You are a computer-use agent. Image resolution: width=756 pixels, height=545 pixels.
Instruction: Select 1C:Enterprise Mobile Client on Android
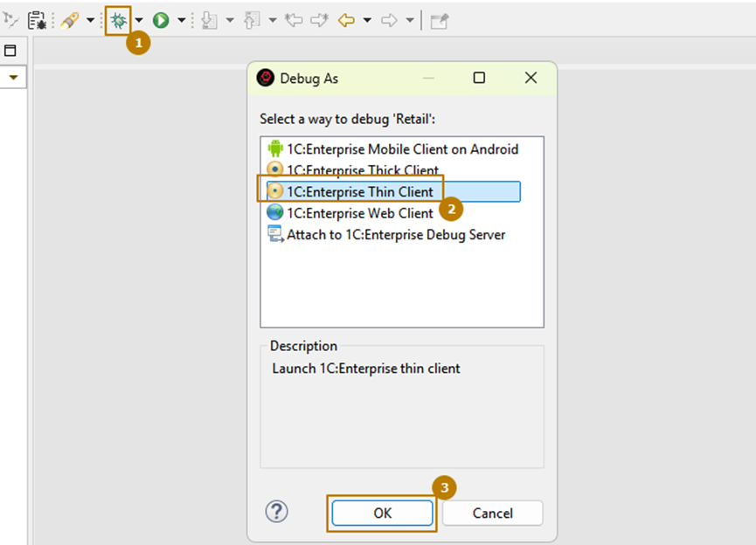coord(402,149)
